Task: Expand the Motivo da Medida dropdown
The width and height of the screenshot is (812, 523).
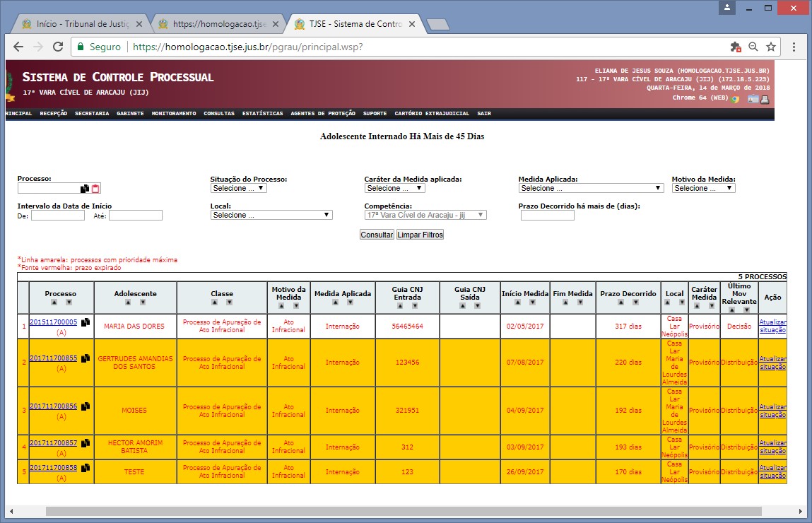Action: click(x=703, y=189)
